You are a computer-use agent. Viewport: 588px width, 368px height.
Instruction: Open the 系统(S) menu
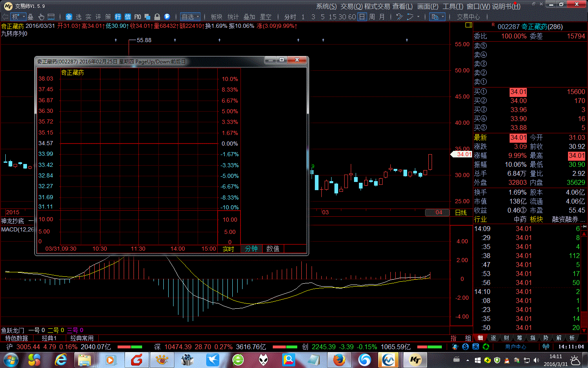tap(326, 7)
